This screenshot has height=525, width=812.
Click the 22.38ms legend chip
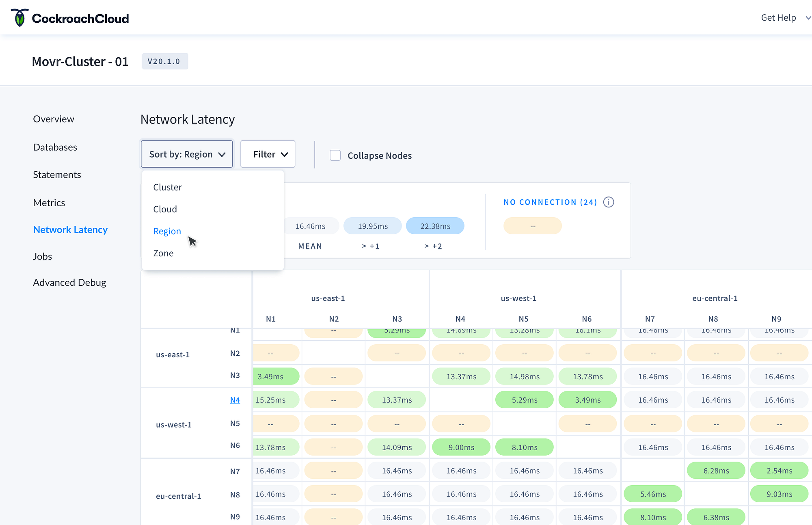tap(435, 226)
